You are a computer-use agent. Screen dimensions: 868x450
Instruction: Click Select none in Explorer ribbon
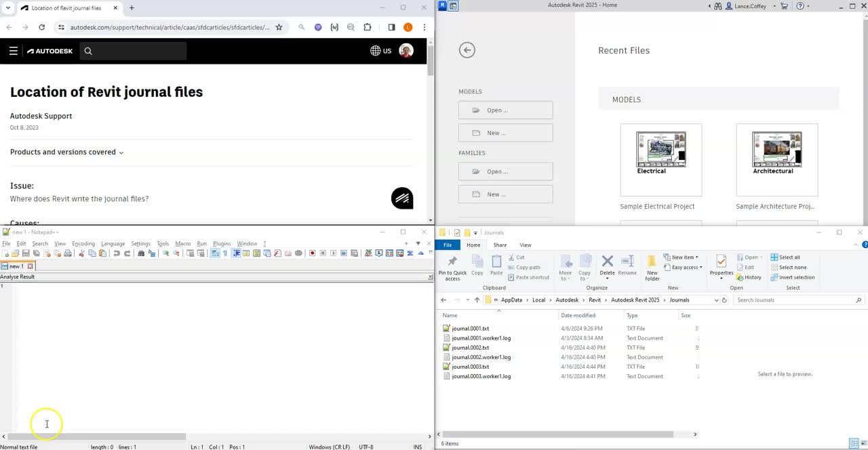pos(788,267)
